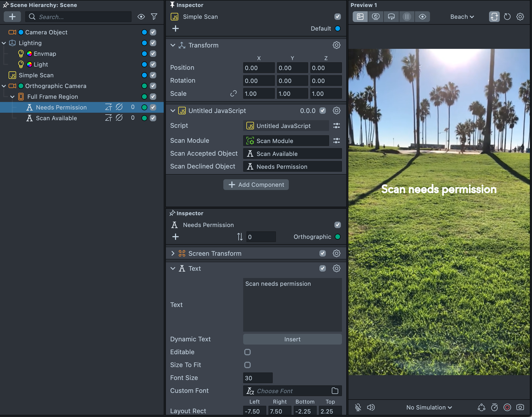This screenshot has height=417, width=532.
Task: Open Transform component gear settings
Action: click(x=336, y=45)
